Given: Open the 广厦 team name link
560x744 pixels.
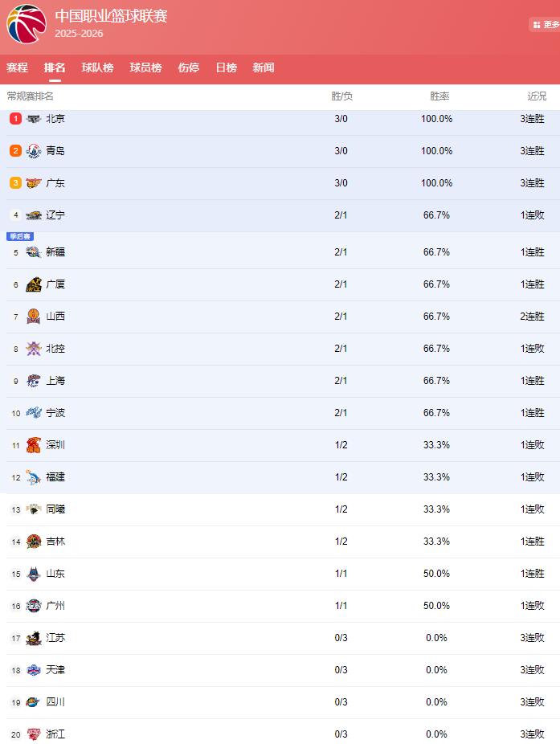Looking at the screenshot, I should 55,284.
